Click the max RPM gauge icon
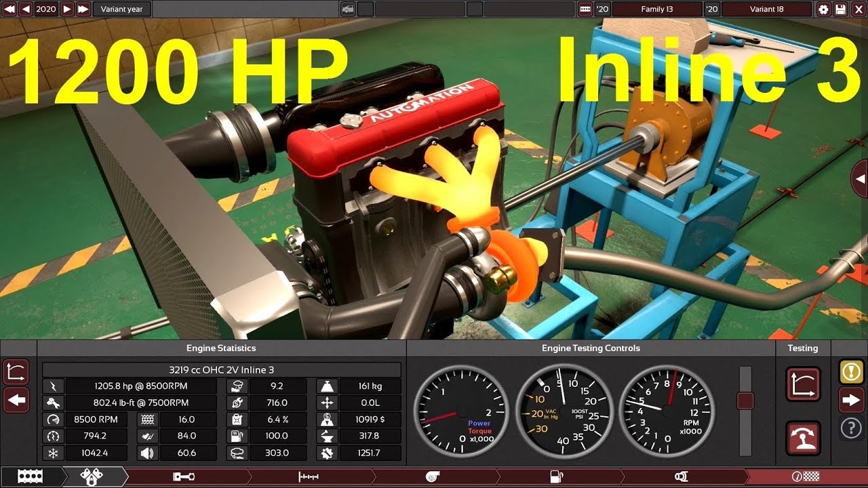The height and width of the screenshot is (488, 868). 53,420
